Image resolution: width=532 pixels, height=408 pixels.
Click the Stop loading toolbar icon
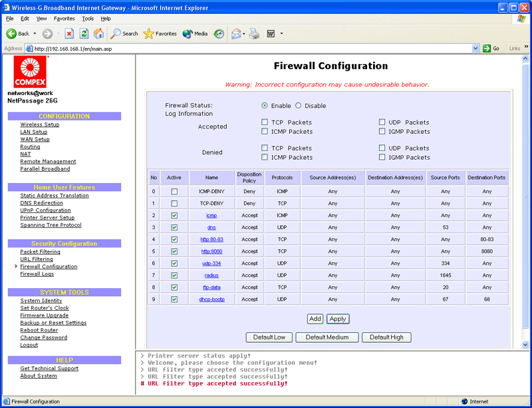point(69,33)
